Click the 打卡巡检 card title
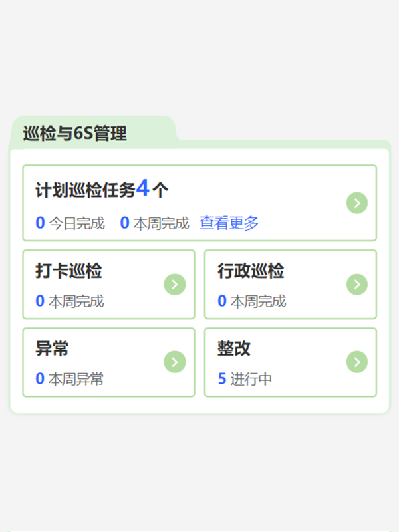 (68, 271)
